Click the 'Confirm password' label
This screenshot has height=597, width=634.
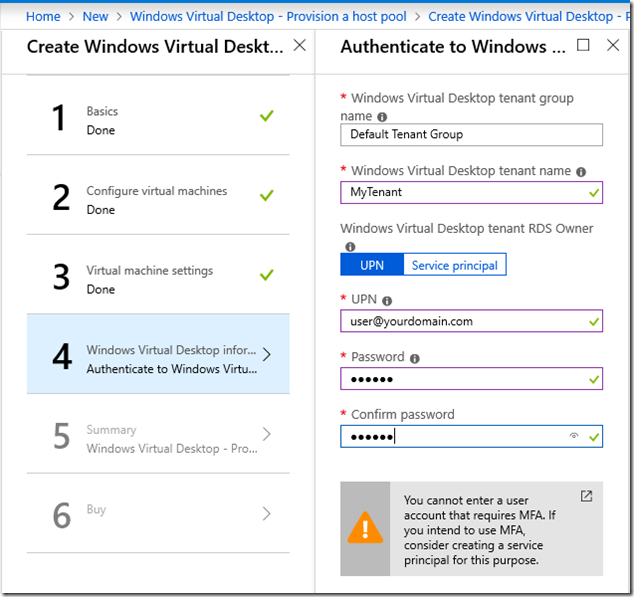(403, 415)
